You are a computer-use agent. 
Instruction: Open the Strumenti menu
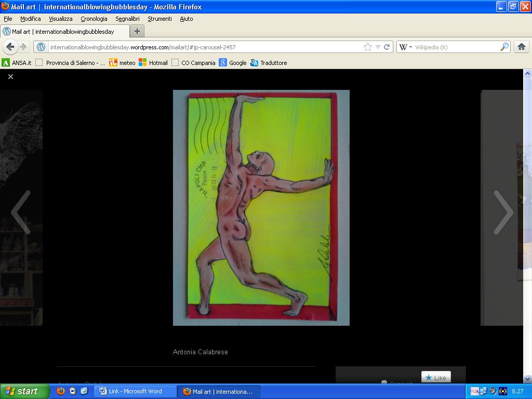pos(159,19)
